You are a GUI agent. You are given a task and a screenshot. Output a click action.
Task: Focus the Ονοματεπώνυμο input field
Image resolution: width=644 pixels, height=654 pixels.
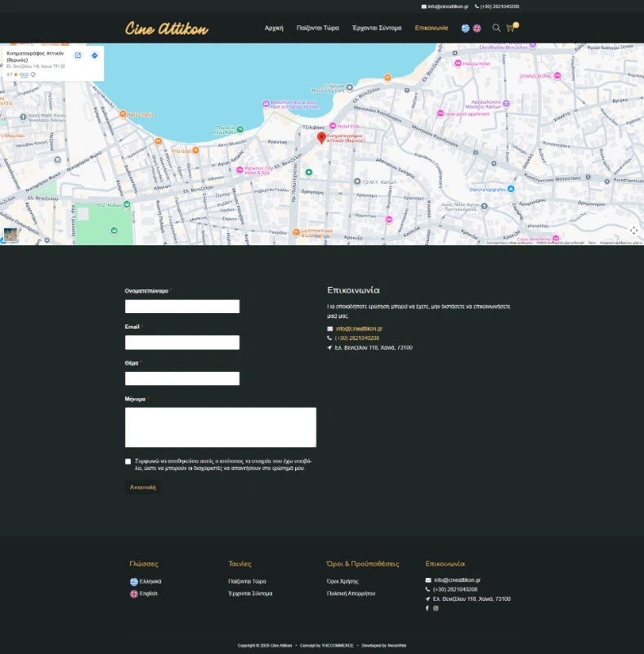tap(182, 307)
